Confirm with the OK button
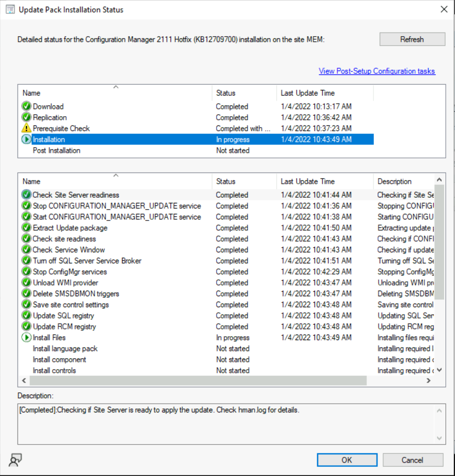The width and height of the screenshot is (455, 476). pos(347,460)
